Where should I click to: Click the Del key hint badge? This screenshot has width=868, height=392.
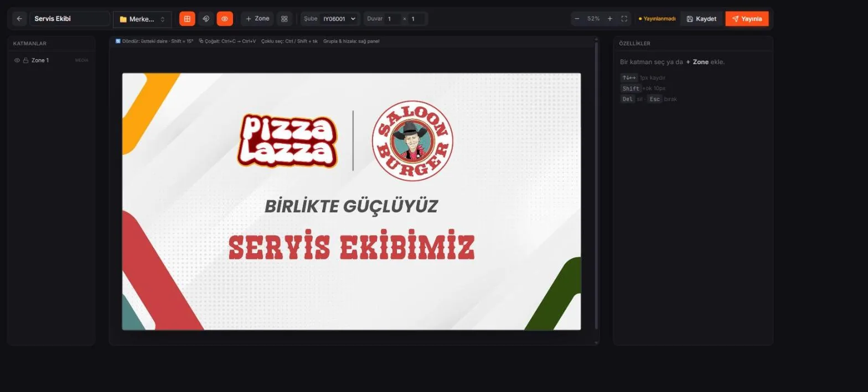pos(627,99)
